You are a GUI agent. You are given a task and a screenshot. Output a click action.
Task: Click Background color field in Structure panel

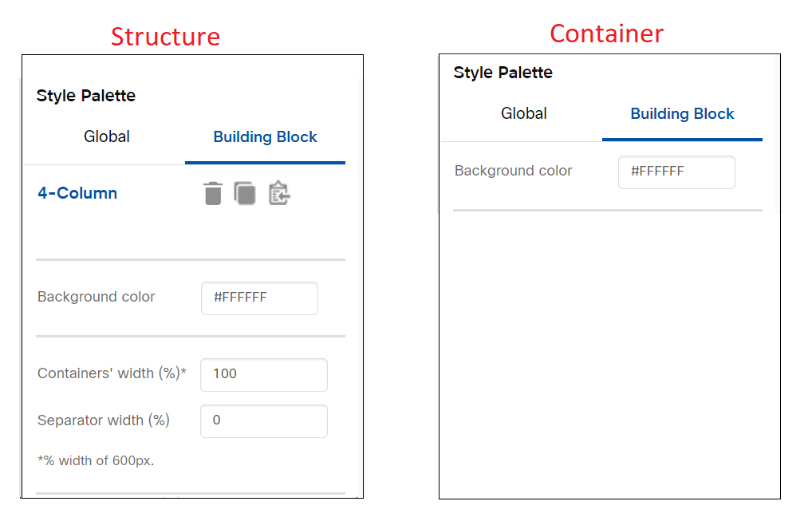tap(259, 298)
